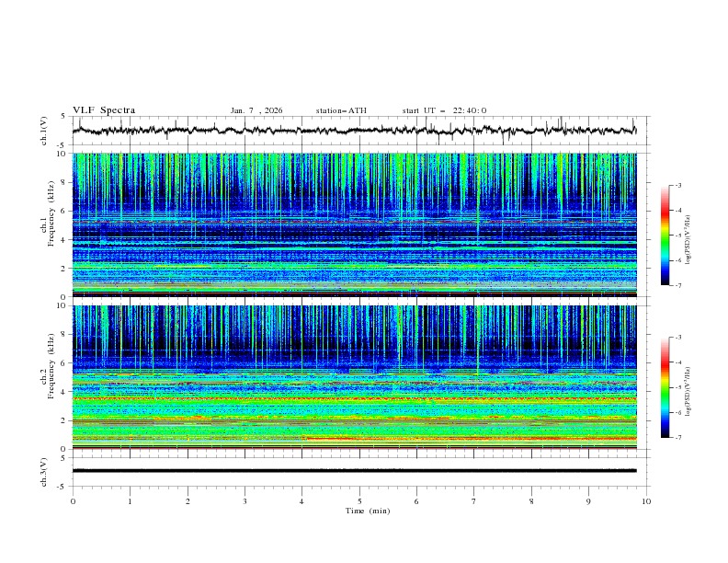
Task: Click the date 'Jan. 7, 2026'
Action: coord(256,110)
